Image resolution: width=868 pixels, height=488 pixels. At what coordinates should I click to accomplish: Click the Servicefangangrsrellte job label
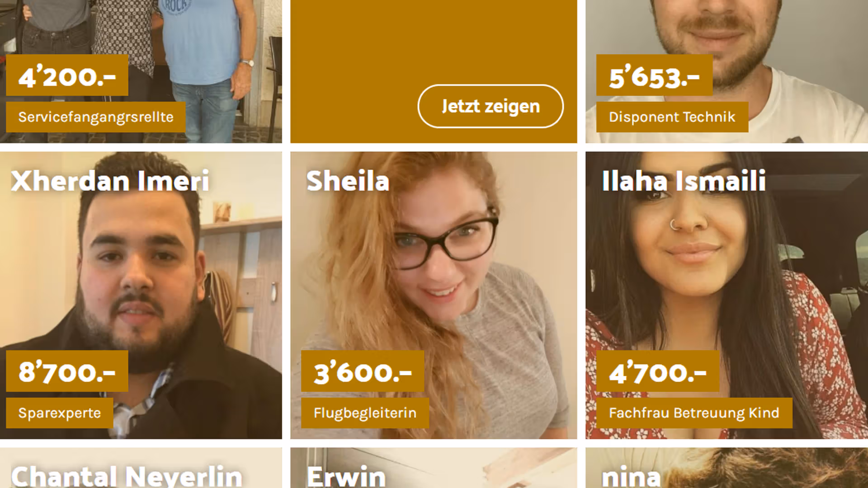coord(96,117)
